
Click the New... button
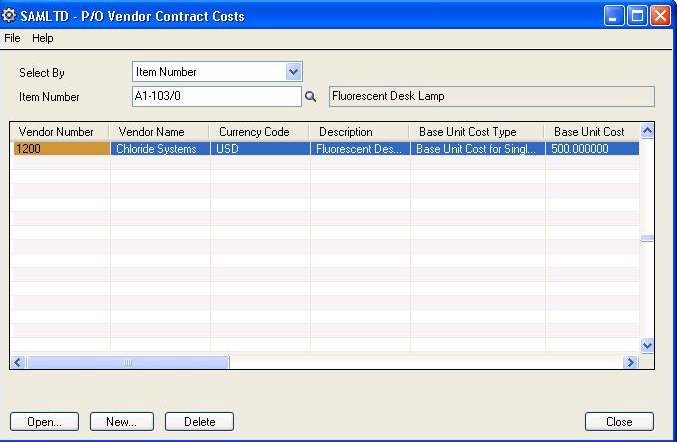tap(122, 421)
